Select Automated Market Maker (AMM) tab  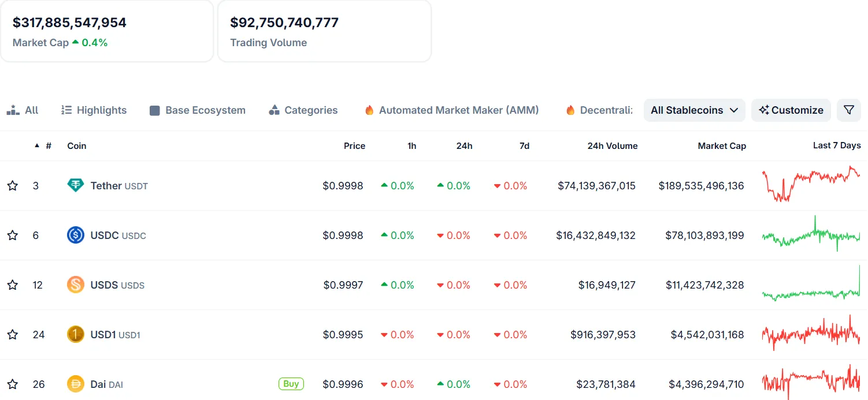[x=452, y=110]
